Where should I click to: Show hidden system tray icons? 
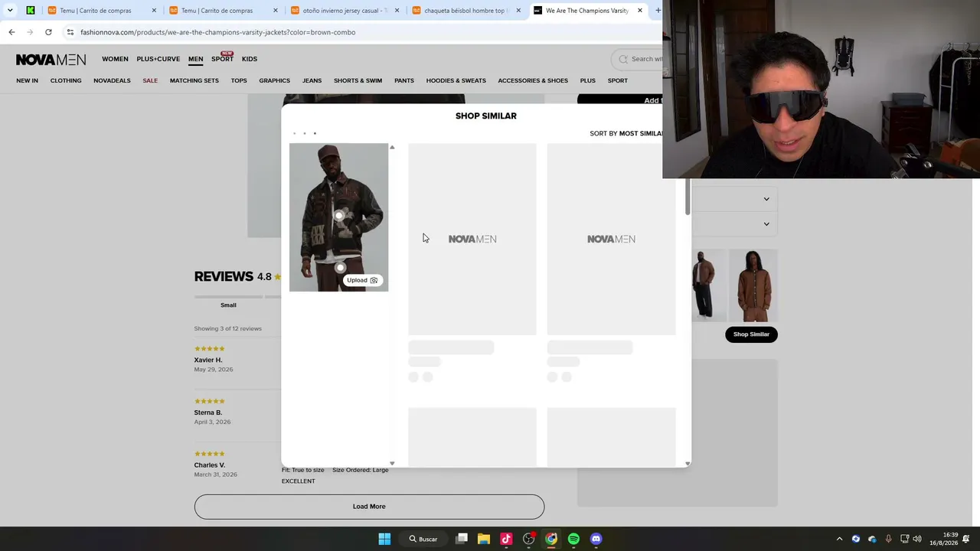tap(839, 539)
